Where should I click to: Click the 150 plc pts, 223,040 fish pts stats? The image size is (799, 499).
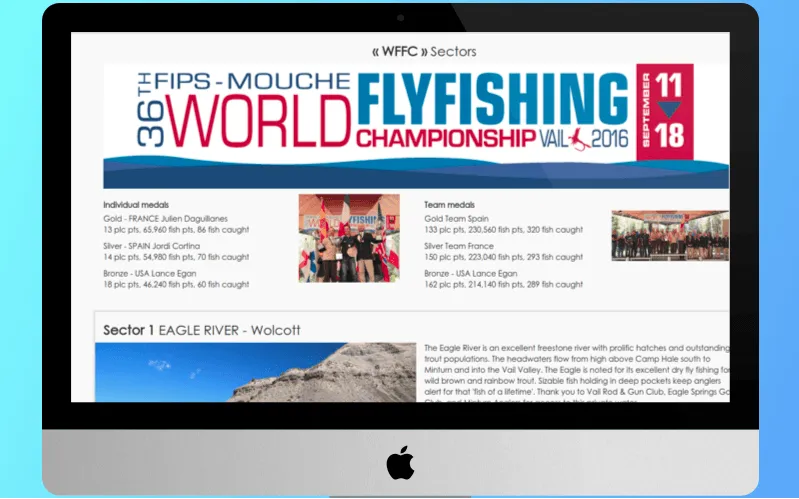(x=504, y=257)
